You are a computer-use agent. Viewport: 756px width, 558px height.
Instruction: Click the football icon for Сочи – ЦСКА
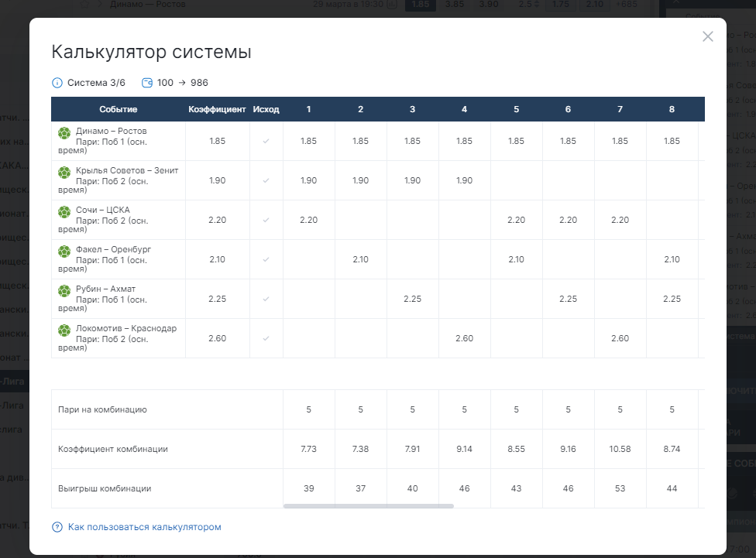[64, 211]
